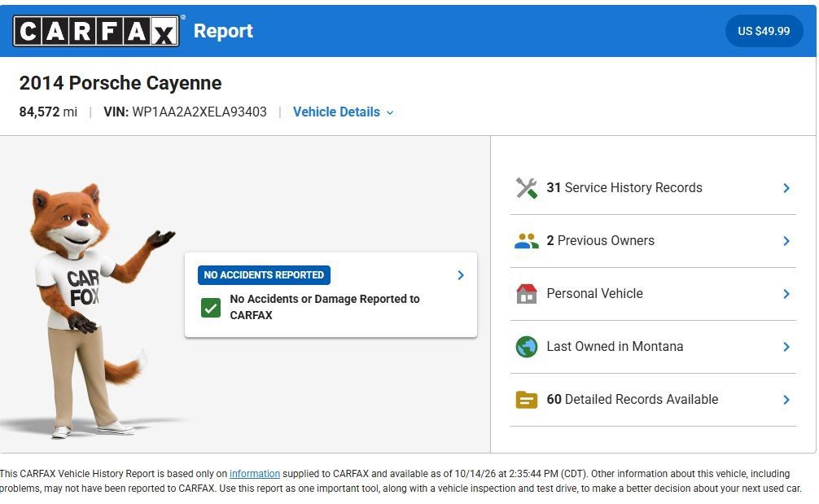Click the folder icon beside Detailed Records Available
This screenshot has width=819, height=504.
pos(527,400)
